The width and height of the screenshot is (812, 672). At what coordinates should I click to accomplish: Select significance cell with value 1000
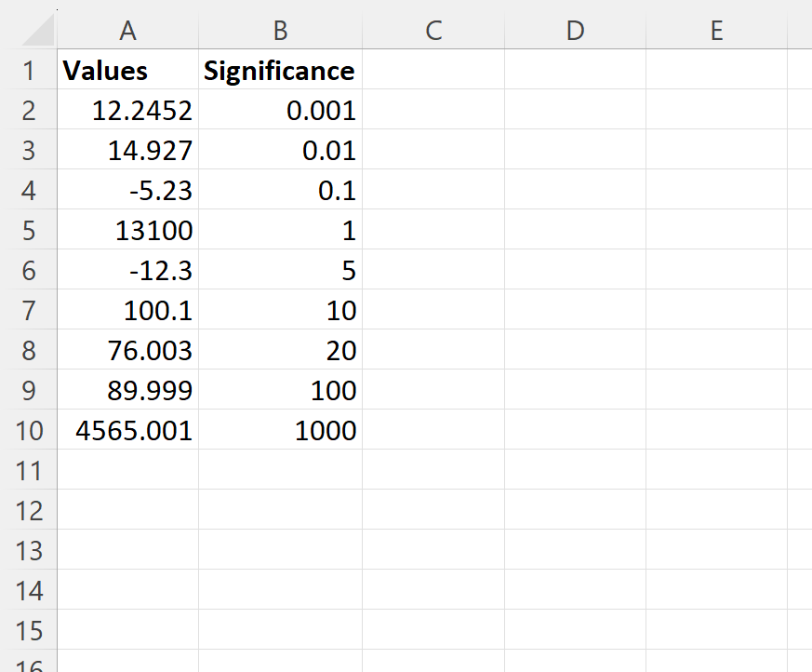click(280, 429)
